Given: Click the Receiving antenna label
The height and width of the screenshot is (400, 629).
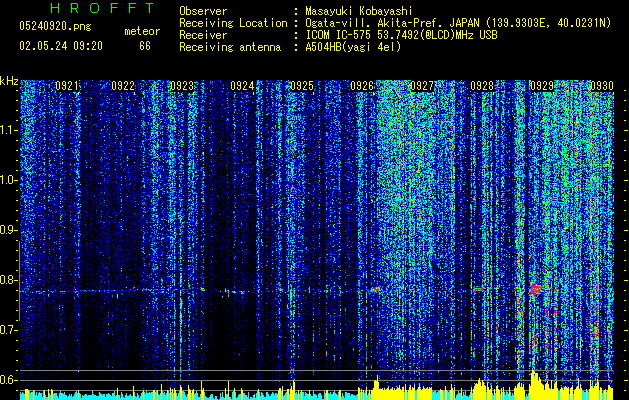Looking at the screenshot, I should 230,47.
